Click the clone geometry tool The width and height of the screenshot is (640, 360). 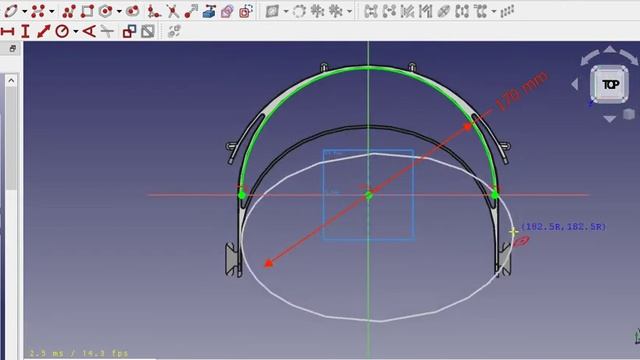coord(480,11)
